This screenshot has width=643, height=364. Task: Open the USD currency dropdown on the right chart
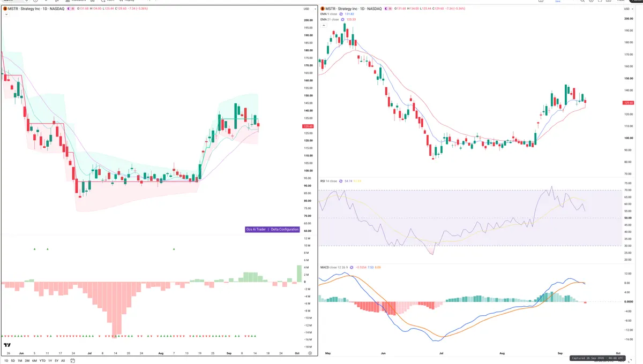[x=627, y=9]
